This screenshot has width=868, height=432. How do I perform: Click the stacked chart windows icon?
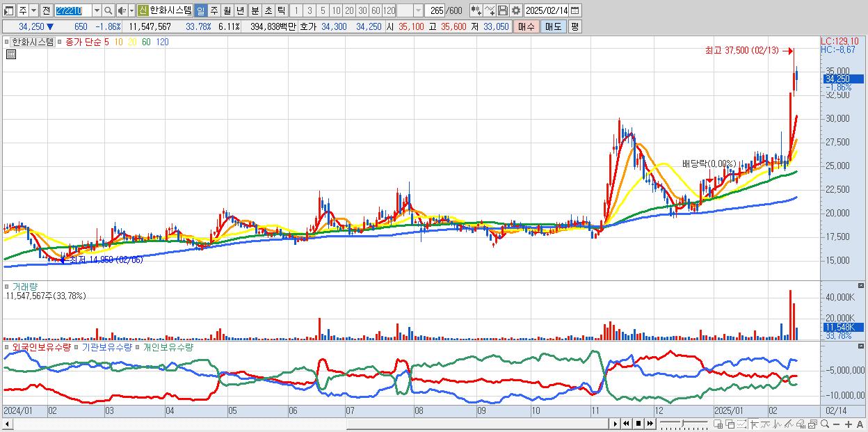click(x=813, y=424)
